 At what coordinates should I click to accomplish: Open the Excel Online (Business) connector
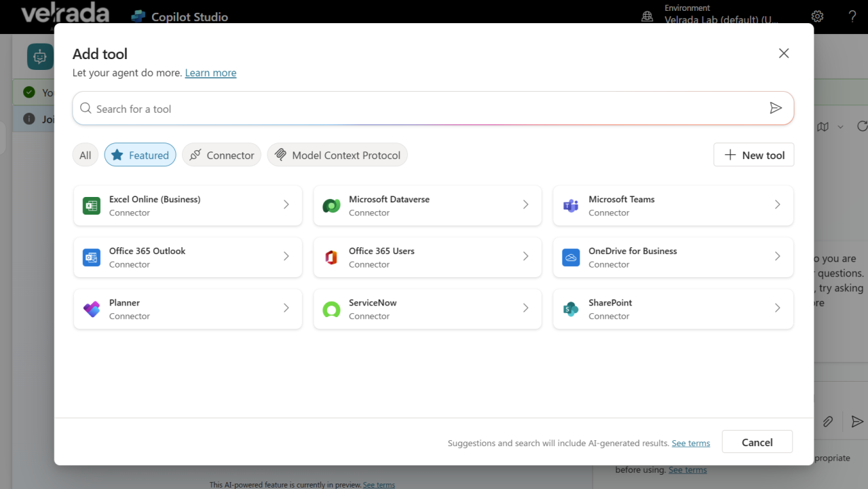tap(187, 205)
